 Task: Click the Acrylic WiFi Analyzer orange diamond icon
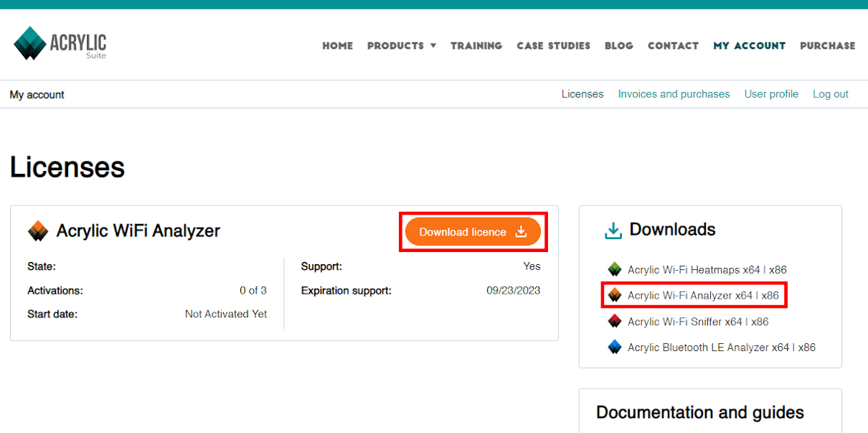tap(38, 231)
